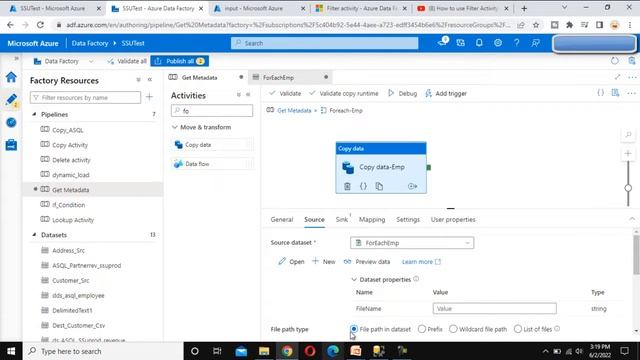Click Add trigger button
Image resolution: width=640 pixels, height=360 pixels.
tap(446, 93)
